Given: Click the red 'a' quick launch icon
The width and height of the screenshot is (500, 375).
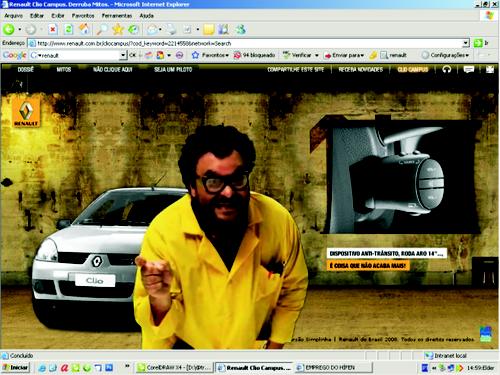Looking at the screenshot, I should click(x=64, y=368).
